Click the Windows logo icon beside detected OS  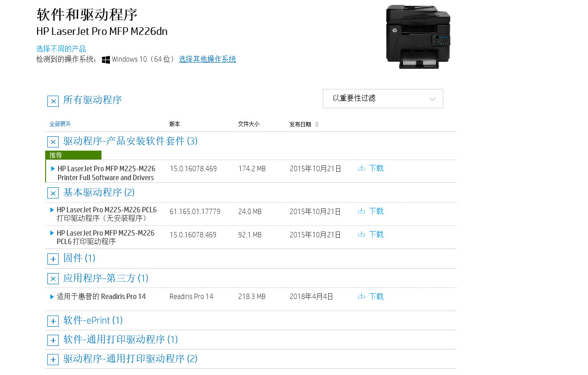pyautogui.click(x=106, y=59)
